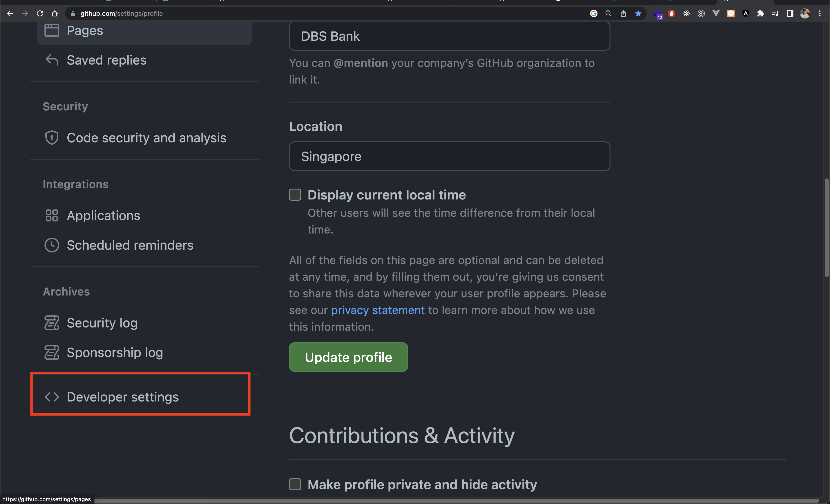Click the Location field showing Singapore
Viewport: 830px width, 504px height.
pos(449,156)
